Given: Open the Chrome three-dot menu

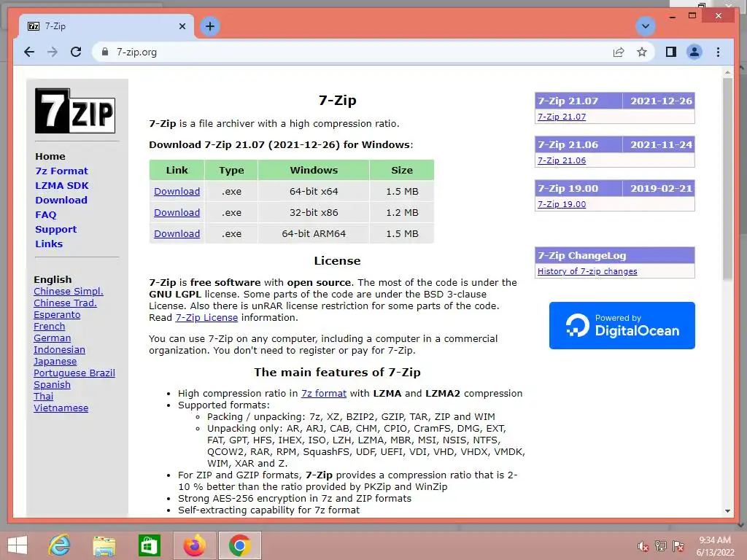Looking at the screenshot, I should 718,52.
